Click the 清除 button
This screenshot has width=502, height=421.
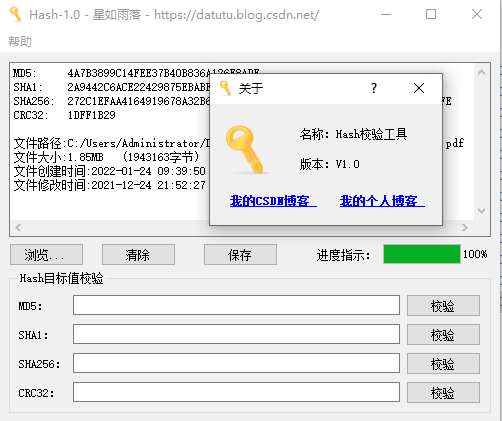[138, 255]
